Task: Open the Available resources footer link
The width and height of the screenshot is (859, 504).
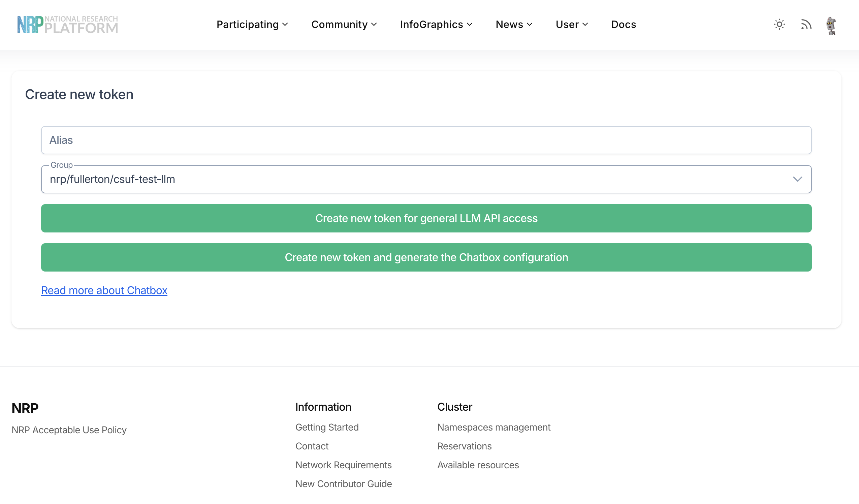Action: [x=478, y=465]
